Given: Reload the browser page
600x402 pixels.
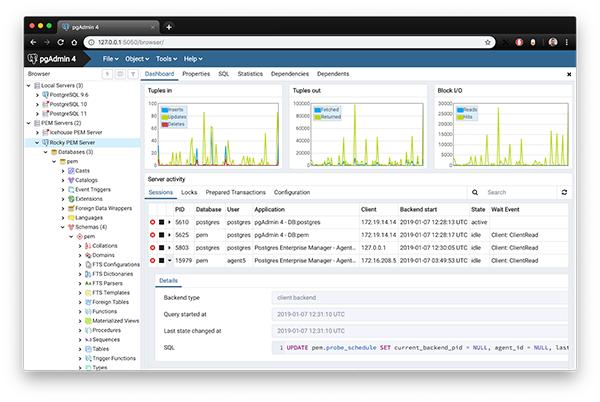Looking at the screenshot, I should (x=68, y=42).
